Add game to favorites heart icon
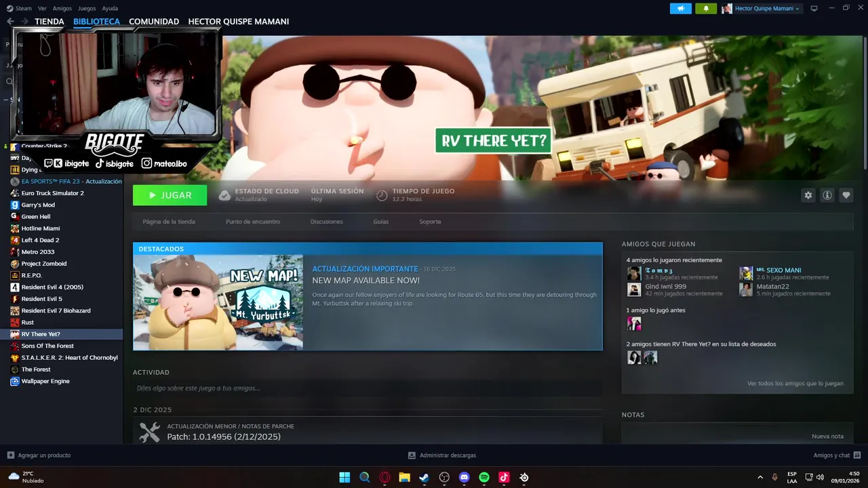Viewport: 868px width, 488px height. pyautogui.click(x=846, y=195)
